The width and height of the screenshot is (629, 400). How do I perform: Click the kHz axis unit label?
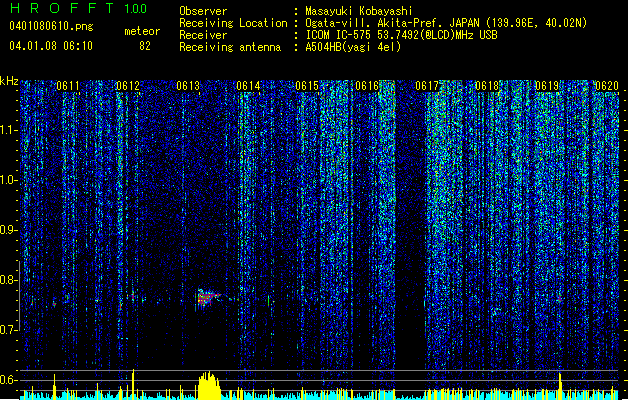pyautogui.click(x=9, y=81)
